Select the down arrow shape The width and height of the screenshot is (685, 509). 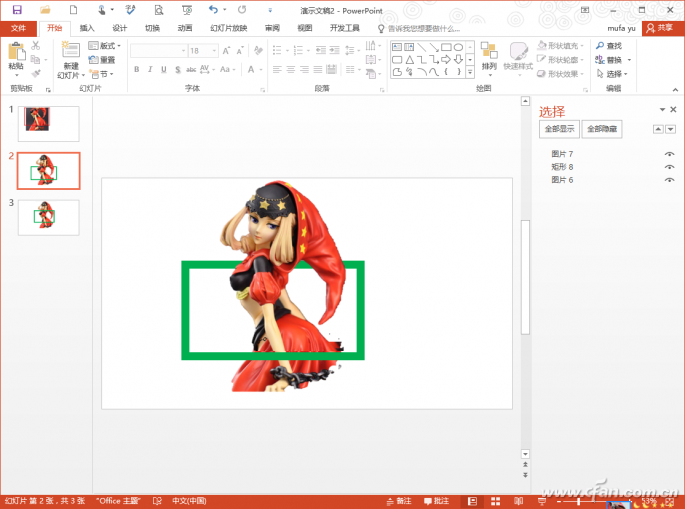click(458, 59)
